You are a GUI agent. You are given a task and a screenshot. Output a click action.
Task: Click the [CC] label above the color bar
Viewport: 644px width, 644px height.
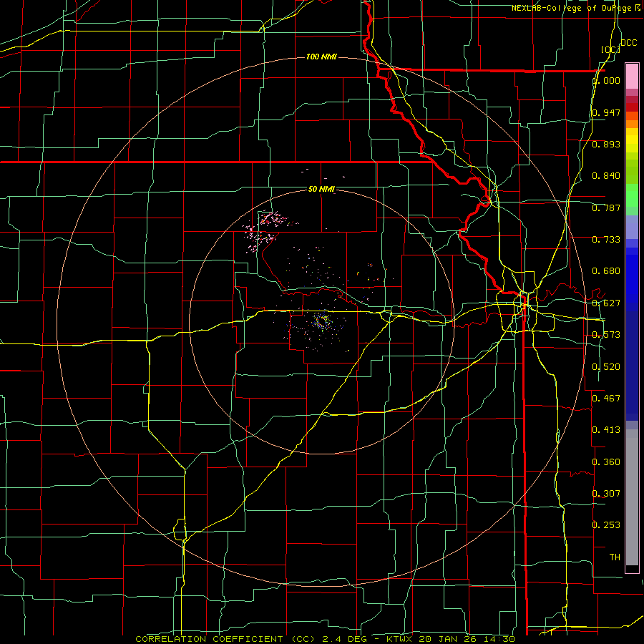coord(611,49)
